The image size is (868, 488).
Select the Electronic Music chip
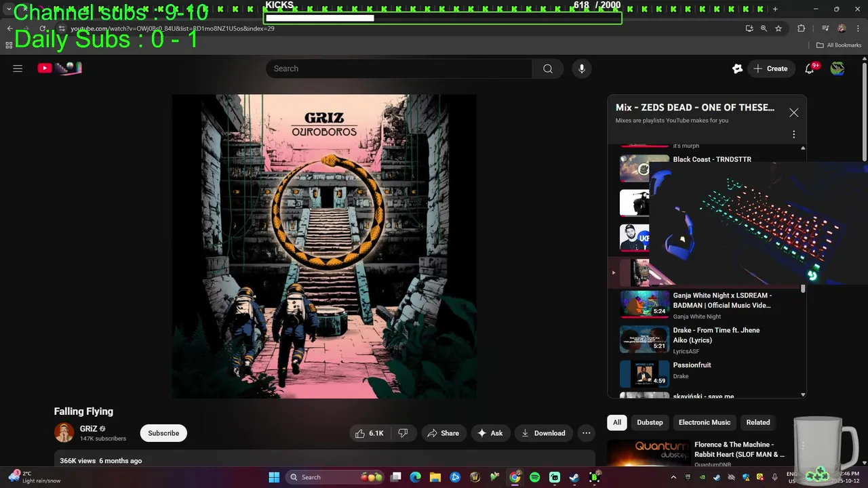(705, 422)
